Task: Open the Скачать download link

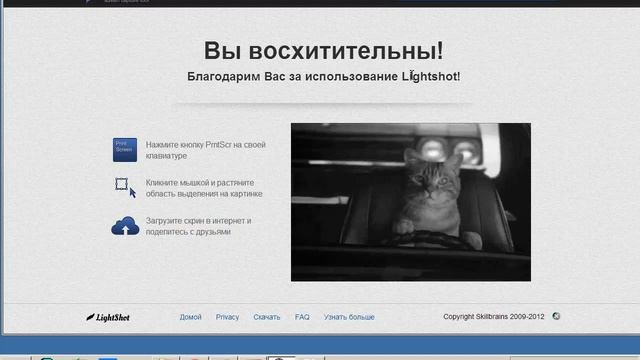Action: (267, 317)
